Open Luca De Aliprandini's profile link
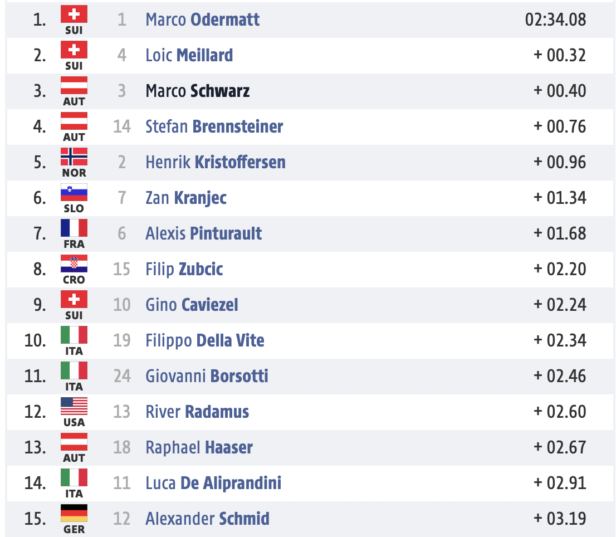Image resolution: width=616 pixels, height=537 pixels. pos(213,483)
